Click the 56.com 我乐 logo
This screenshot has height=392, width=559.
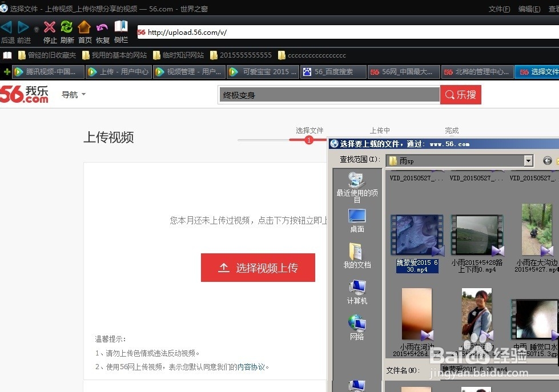(x=24, y=94)
